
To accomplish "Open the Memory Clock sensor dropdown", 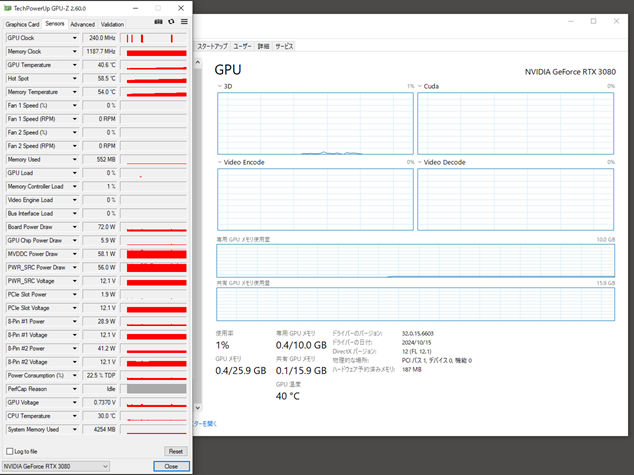I will coord(75,51).
